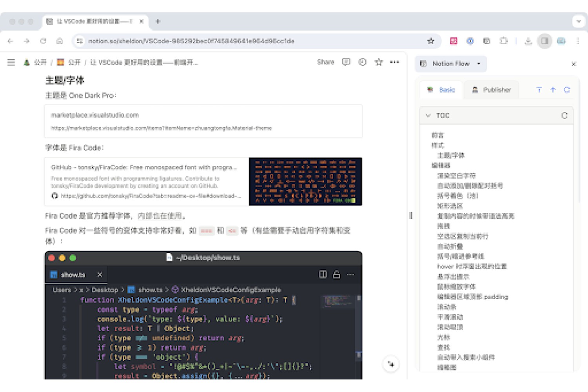Jump to 样式 in the TOC
Screen dimensions: 588x392
438,145
